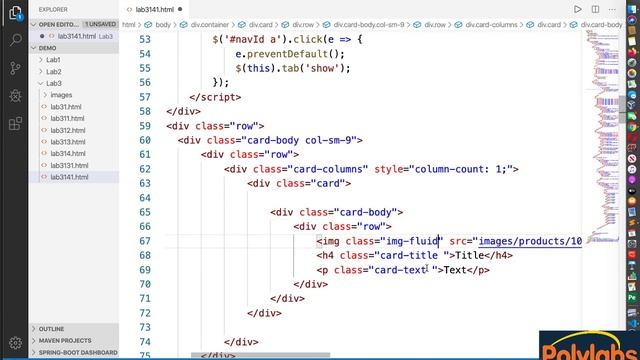Click the unsaved dot on lab3141.html tab
The width and height of the screenshot is (640, 360).
(x=180, y=9)
